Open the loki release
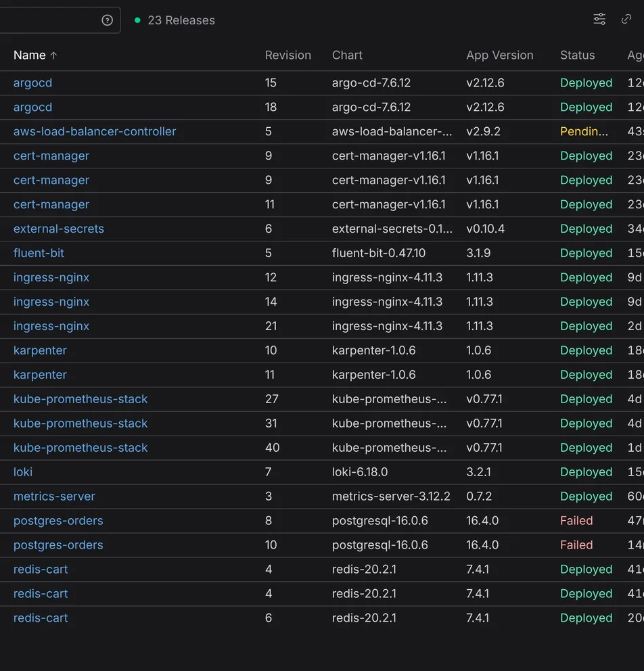The image size is (644, 671). pyautogui.click(x=23, y=471)
